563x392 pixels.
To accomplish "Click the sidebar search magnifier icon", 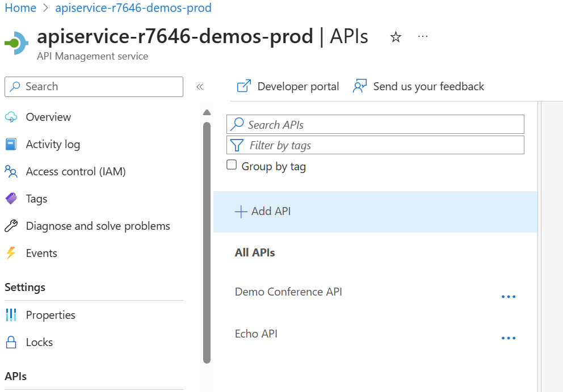I will click(x=15, y=87).
